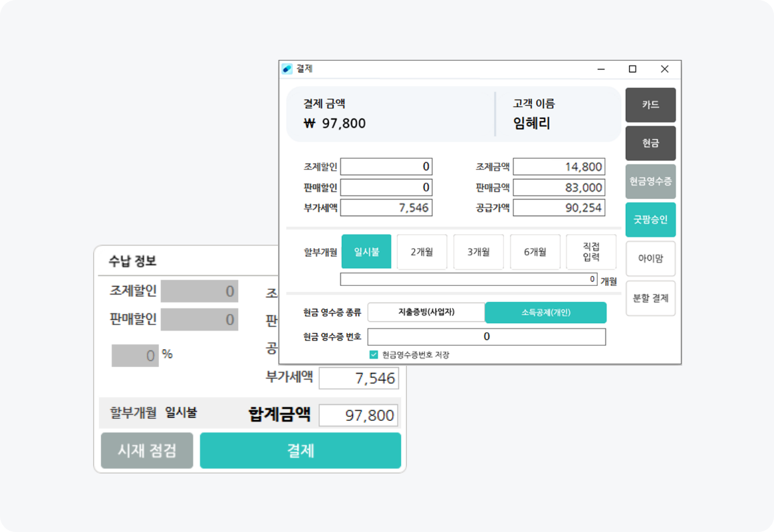774x532 pixels.
Task: Choose the 2개월 installment option
Action: coord(422,252)
